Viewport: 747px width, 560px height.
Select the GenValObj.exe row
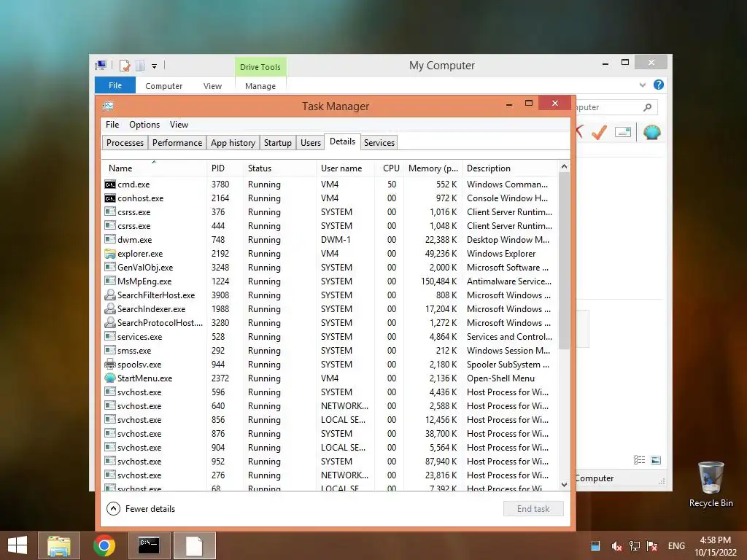(329, 267)
